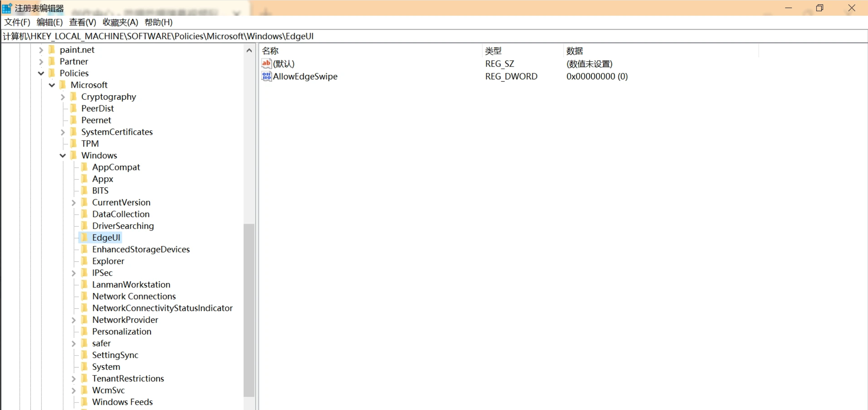Expand the CurrentVersion key
Viewport: 868px width, 410px height.
coord(74,203)
